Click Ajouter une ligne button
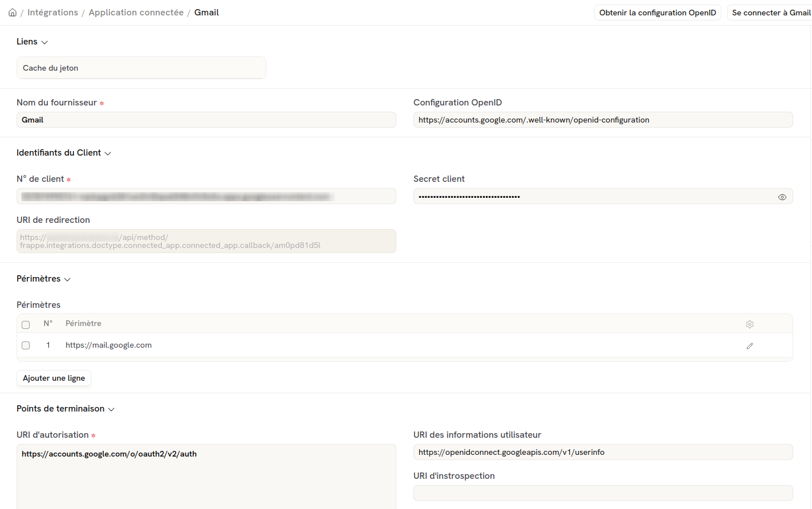 [x=54, y=378]
